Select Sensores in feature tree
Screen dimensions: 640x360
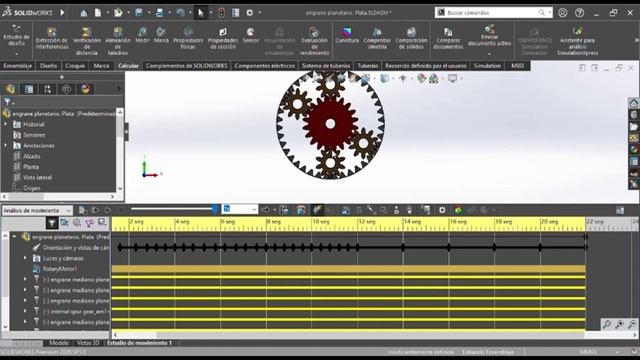34,135
